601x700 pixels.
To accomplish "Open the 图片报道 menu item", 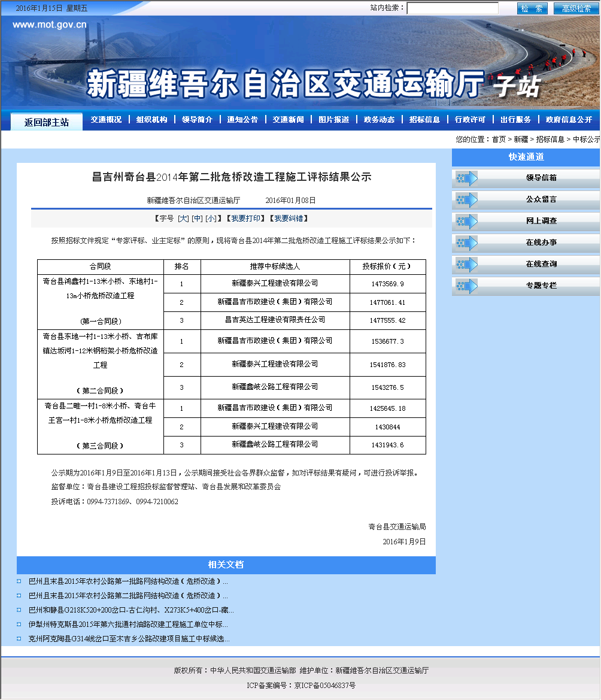I will pos(334,120).
